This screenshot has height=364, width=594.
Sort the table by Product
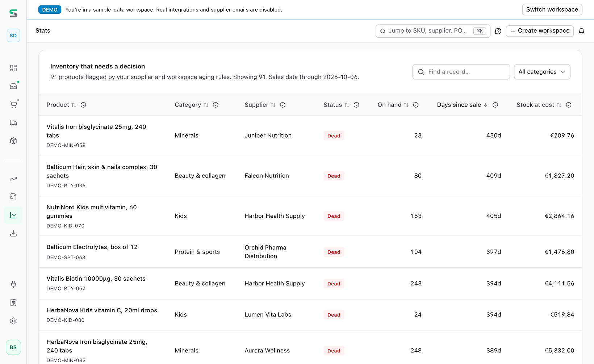pos(62,105)
